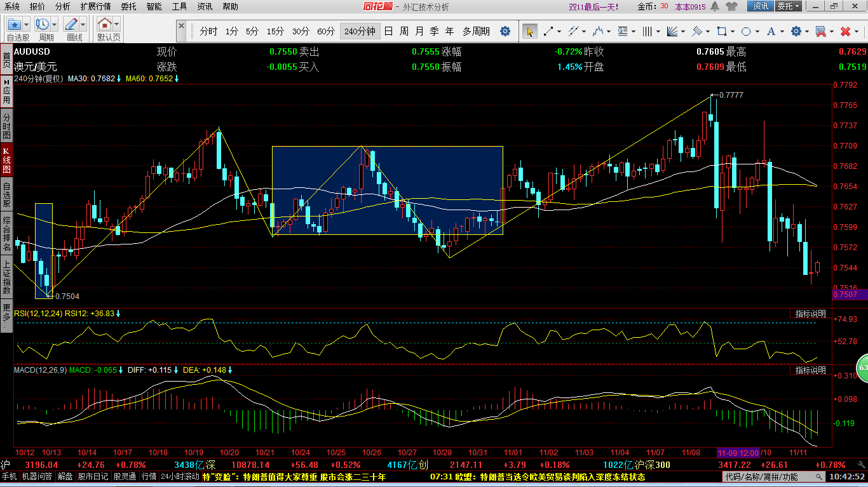
Task: Select the rectangle drawing tool
Action: coord(722,31)
